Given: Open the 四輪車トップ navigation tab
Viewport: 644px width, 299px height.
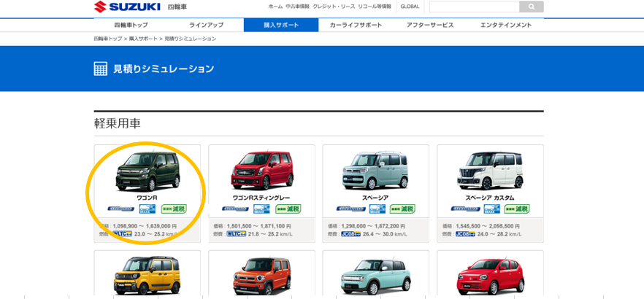Looking at the screenshot, I should [x=131, y=25].
